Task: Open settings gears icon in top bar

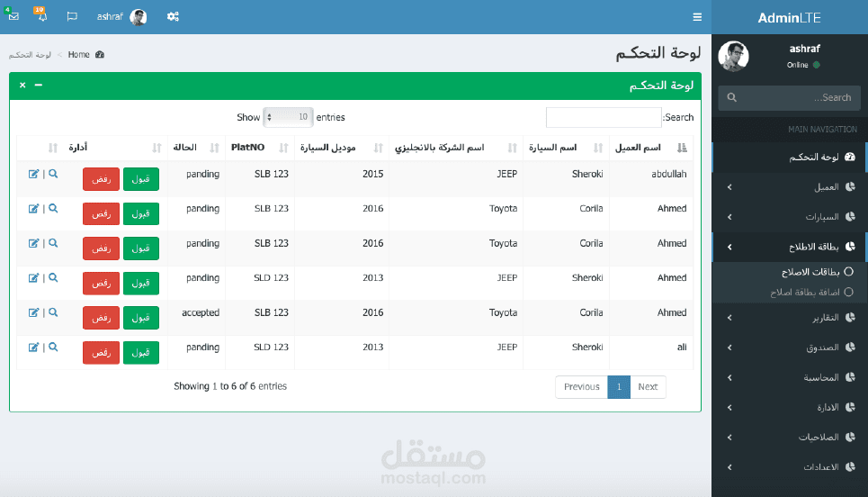Action: point(173,16)
